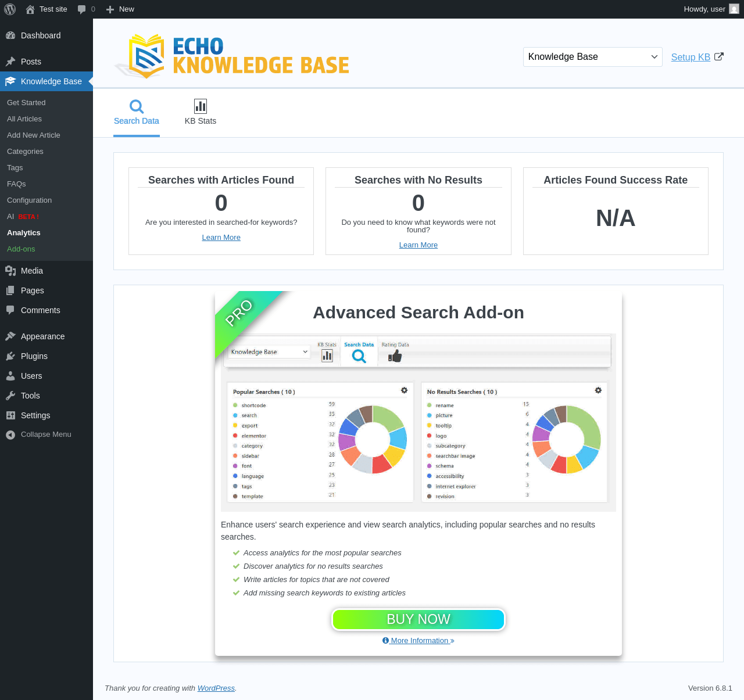The width and height of the screenshot is (744, 700).
Task: Click the Pages icon in sidebar
Action: 10,290
